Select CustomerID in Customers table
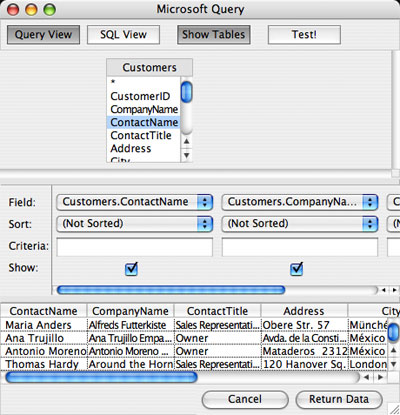Viewport: 400px width, 415px height. [x=143, y=96]
